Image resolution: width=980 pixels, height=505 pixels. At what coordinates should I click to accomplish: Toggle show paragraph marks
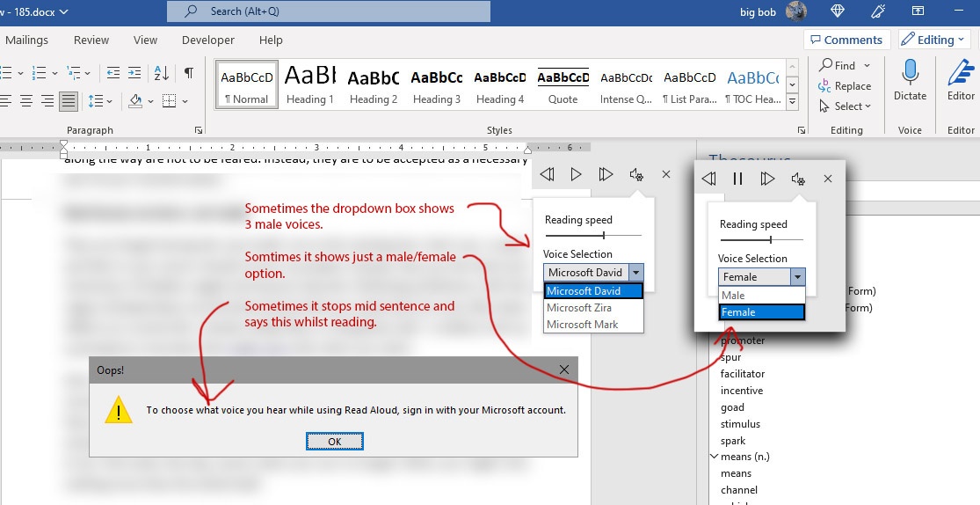click(188, 73)
